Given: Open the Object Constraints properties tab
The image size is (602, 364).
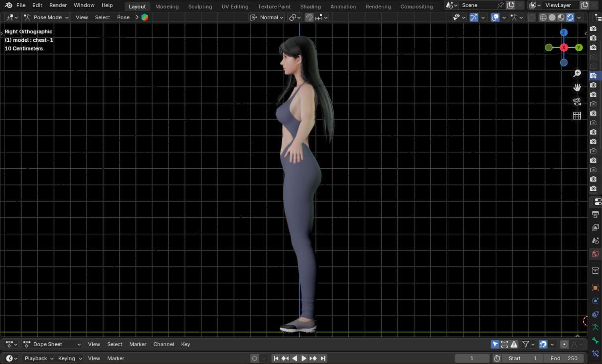Looking at the screenshot, I should (x=596, y=314).
